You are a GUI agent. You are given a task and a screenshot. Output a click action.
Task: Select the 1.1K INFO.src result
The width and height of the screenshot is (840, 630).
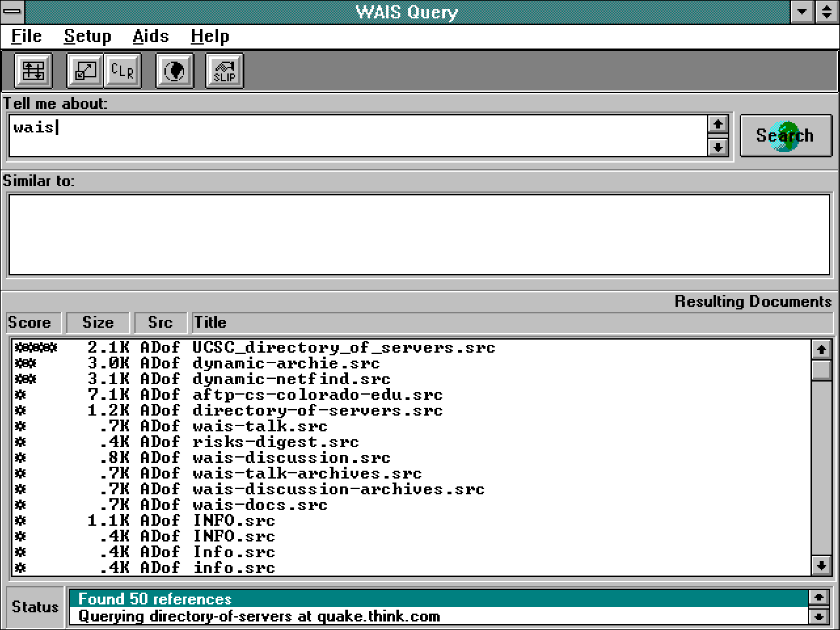click(411, 521)
